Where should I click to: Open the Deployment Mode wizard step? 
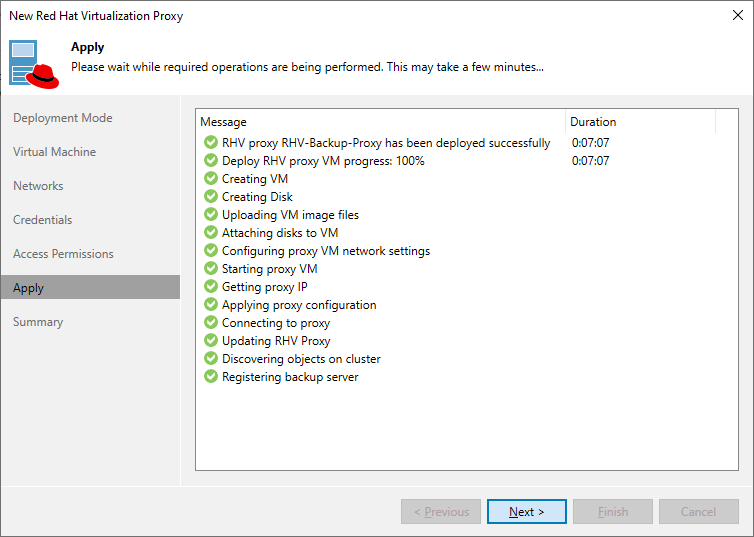point(62,118)
